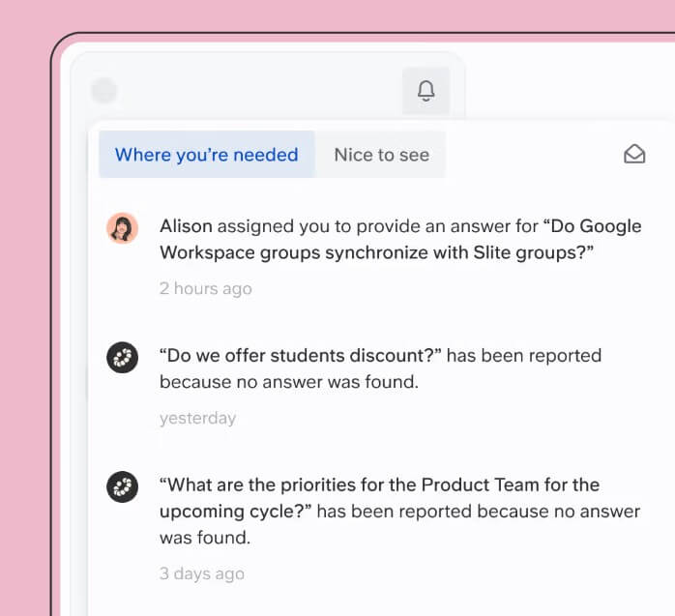Click the "3 days ago" timestamp
The width and height of the screenshot is (675, 616).
tap(202, 573)
